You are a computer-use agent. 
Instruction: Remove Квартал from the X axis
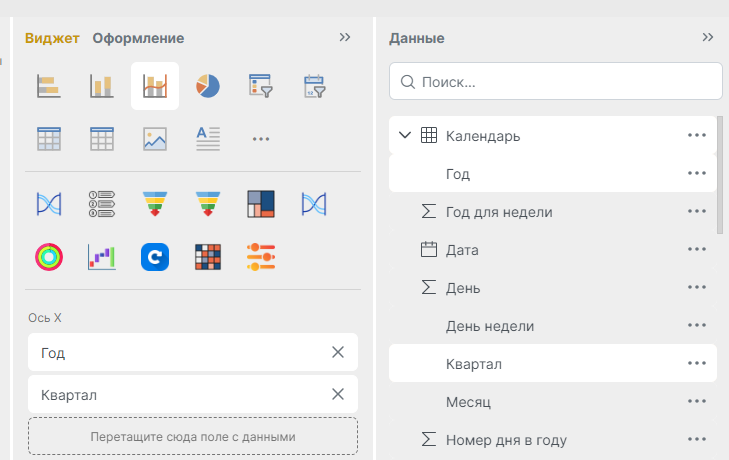[x=338, y=394]
